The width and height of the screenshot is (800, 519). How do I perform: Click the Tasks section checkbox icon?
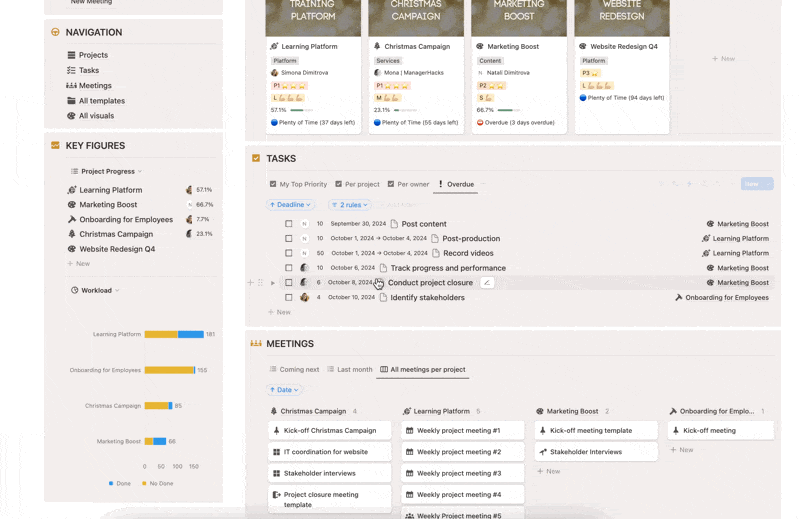pos(256,158)
